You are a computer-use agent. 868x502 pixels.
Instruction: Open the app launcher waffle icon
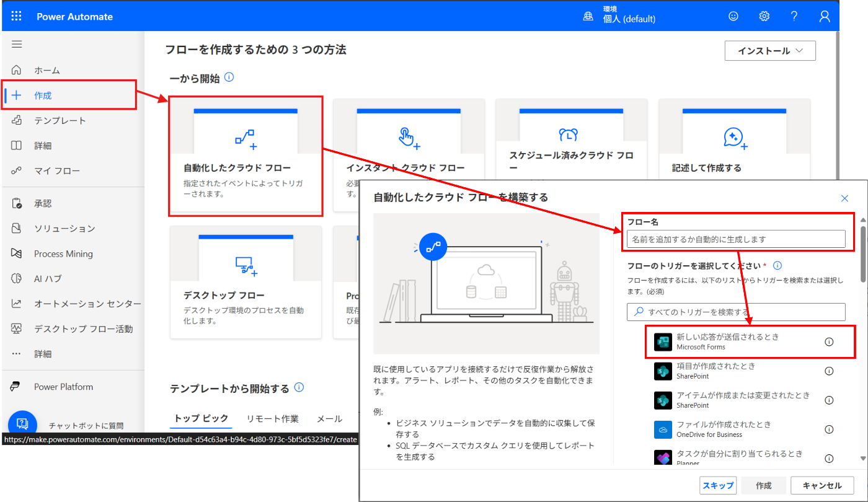[17, 17]
